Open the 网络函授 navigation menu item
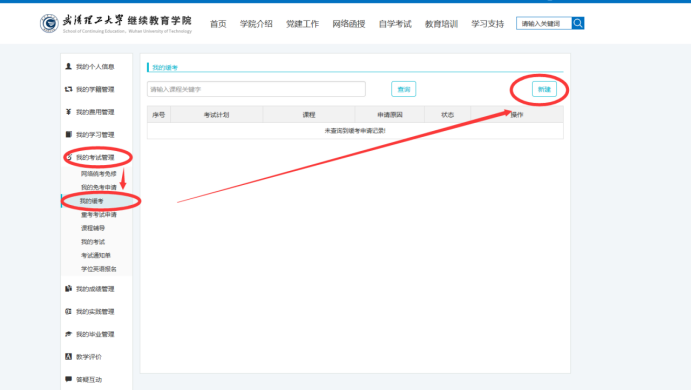The image size is (692, 391). pyautogui.click(x=349, y=24)
